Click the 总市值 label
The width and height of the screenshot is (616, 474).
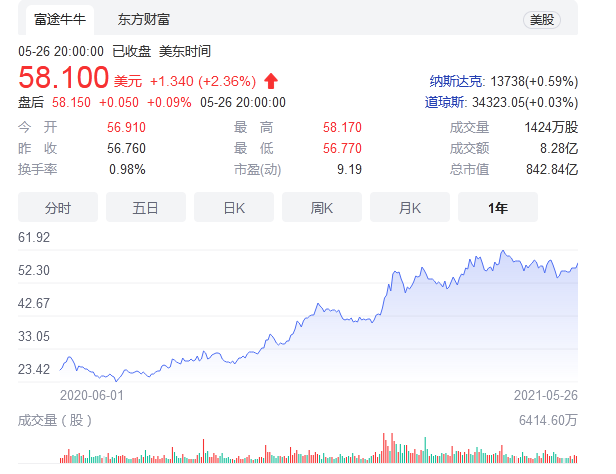[469, 170]
